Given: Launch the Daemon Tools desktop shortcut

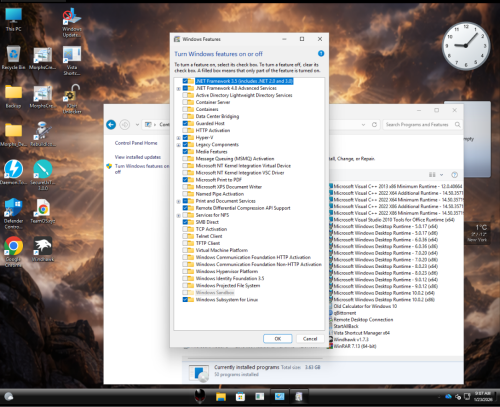Looking at the screenshot, I should [13, 172].
